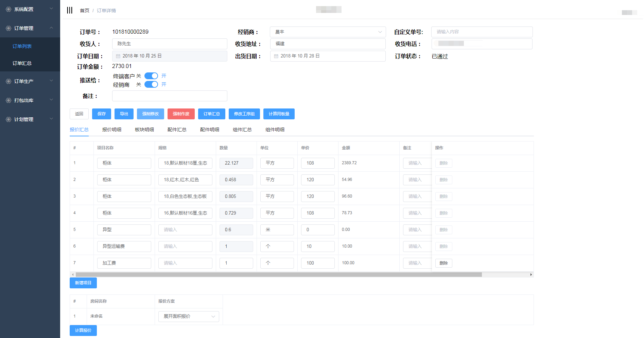644x338 pixels.
Task: Click the 系统配置 gear icon
Action: pos(8,9)
